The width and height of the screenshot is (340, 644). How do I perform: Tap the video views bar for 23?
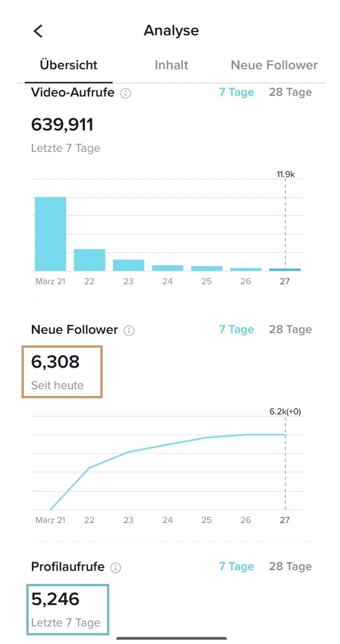(128, 265)
